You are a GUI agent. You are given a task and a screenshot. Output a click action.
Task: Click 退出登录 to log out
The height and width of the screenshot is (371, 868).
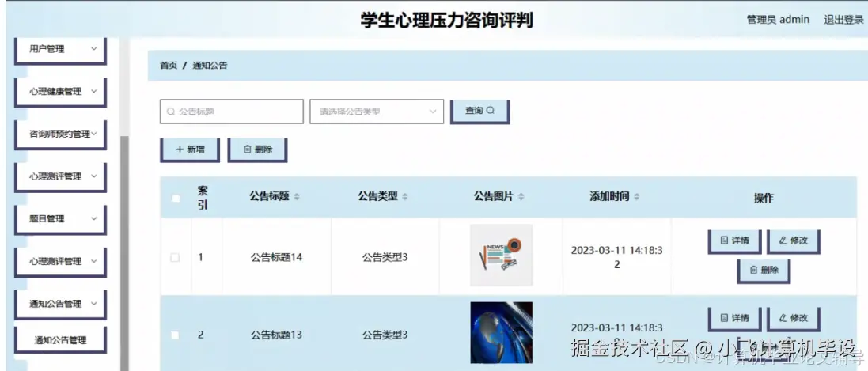point(843,20)
